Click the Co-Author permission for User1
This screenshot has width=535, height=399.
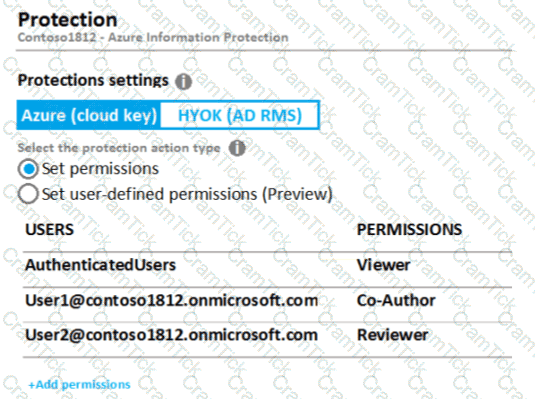pyautogui.click(x=396, y=301)
